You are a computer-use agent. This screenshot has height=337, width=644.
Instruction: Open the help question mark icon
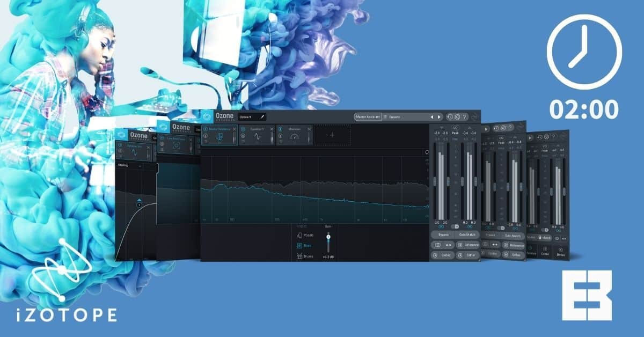click(x=465, y=117)
